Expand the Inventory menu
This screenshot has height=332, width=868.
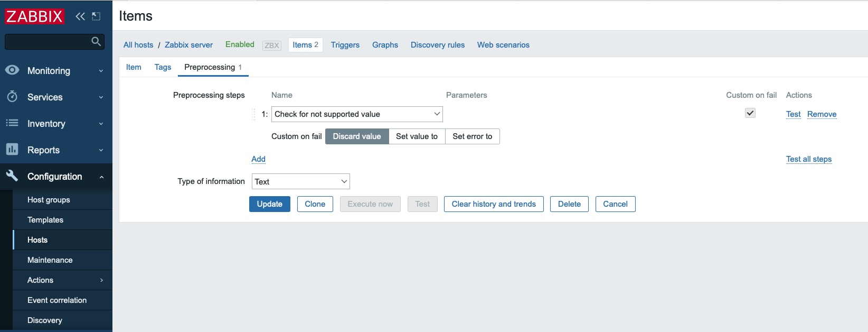coord(101,124)
